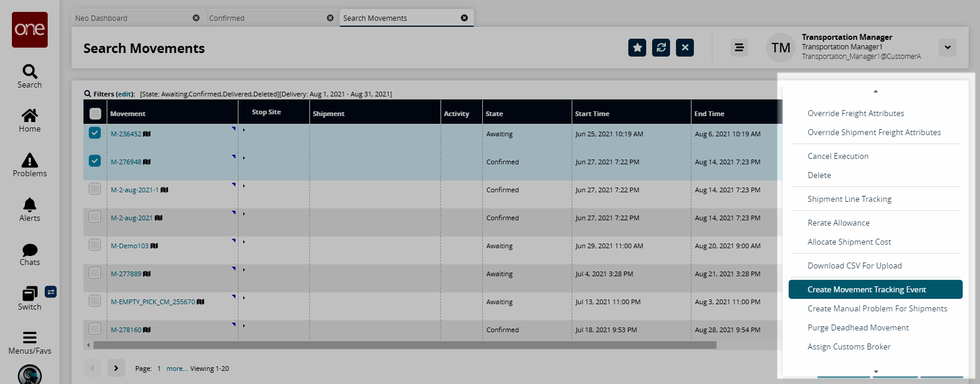Check the M-Demo103 row checkbox
Screen dimensions: 980x384
pyautogui.click(x=95, y=245)
